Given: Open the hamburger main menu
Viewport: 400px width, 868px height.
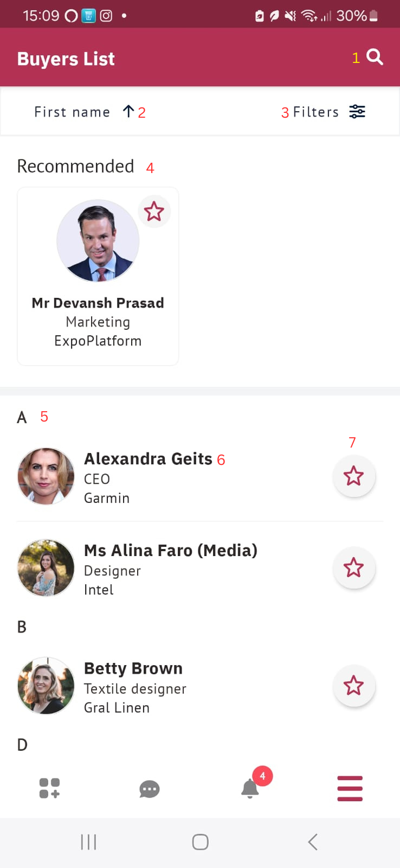Looking at the screenshot, I should tap(350, 788).
